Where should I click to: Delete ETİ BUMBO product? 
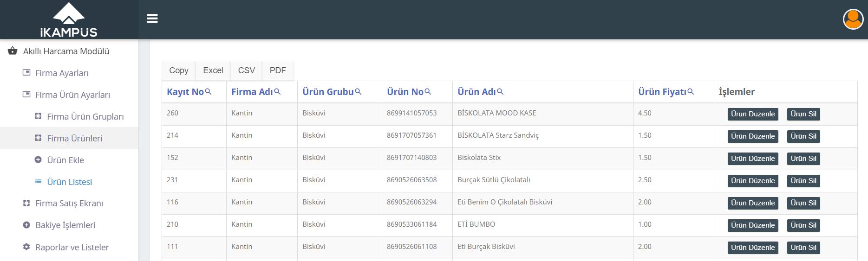[x=803, y=225]
